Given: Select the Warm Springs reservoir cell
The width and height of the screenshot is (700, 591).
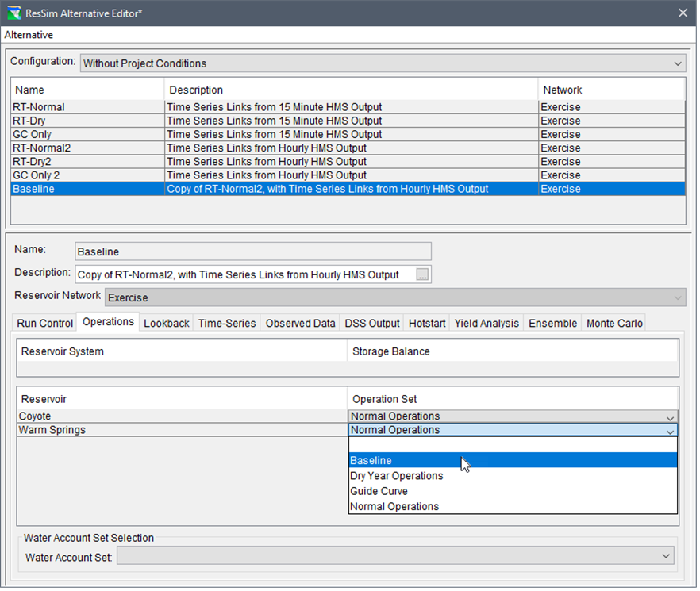Looking at the screenshot, I should click(x=183, y=432).
